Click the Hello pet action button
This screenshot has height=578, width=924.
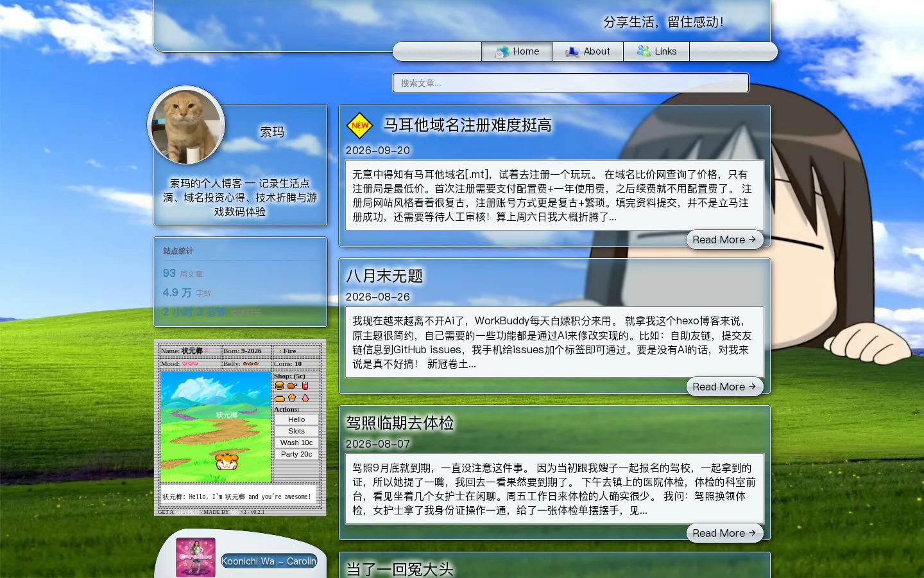click(296, 419)
